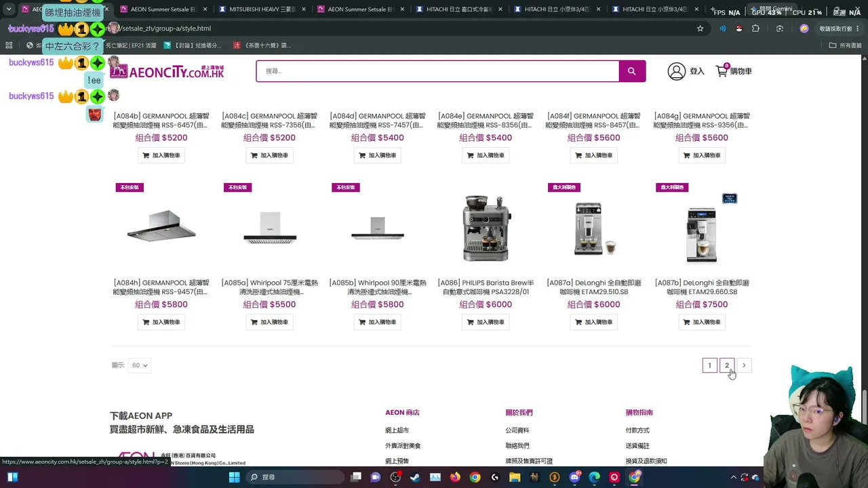Screen dimensions: 868x488
Task: Open the footer 公司資料 link
Action: pyautogui.click(x=517, y=430)
